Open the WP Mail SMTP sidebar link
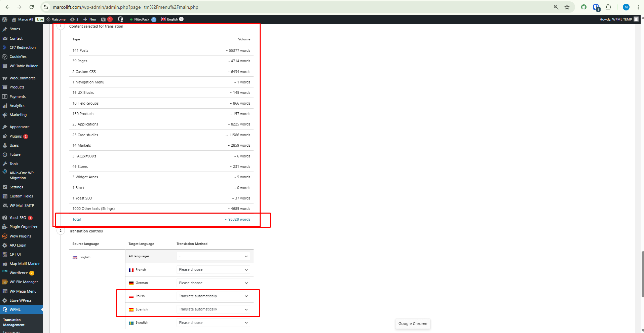Screen dimensions: 644x333 click(22, 206)
